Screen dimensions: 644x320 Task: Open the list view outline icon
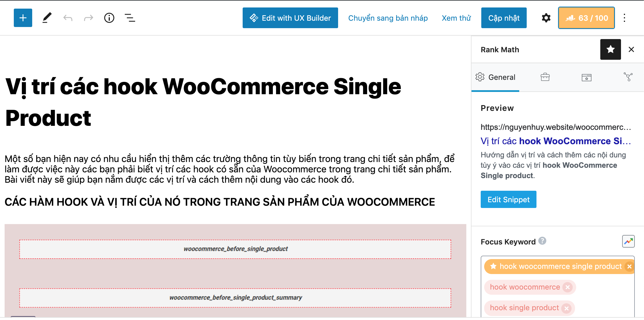coord(130,18)
